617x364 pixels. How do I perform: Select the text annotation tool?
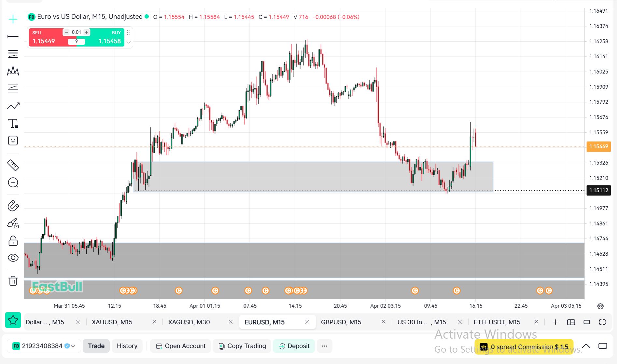[13, 124]
